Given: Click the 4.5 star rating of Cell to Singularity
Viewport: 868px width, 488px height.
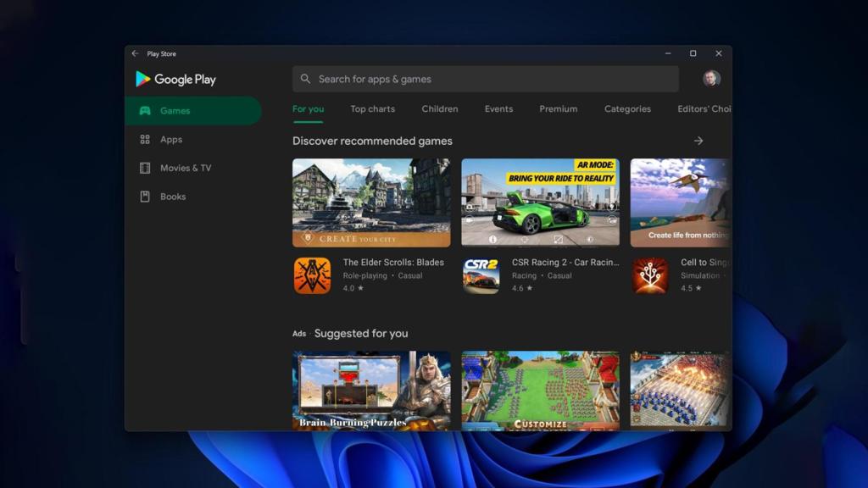Looking at the screenshot, I should (x=691, y=288).
